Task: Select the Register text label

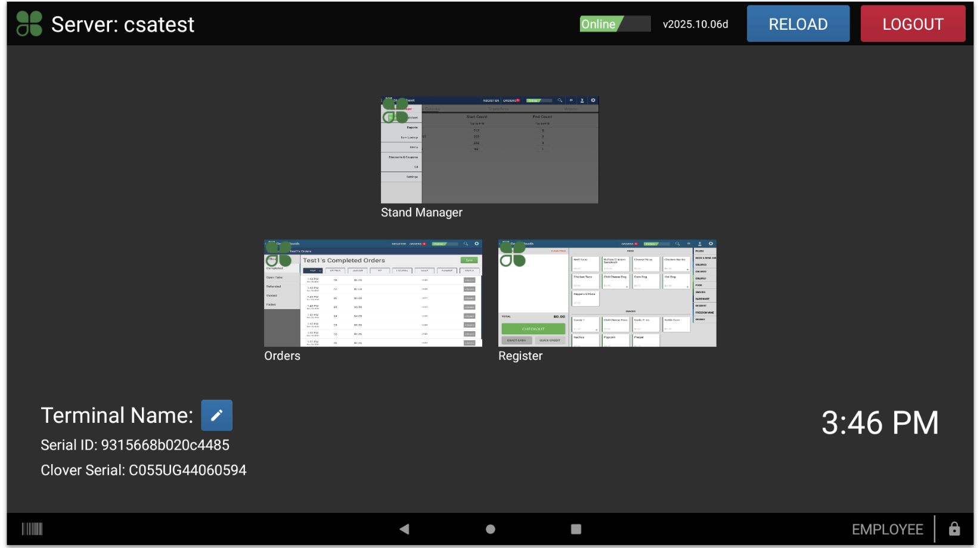Action: [520, 356]
